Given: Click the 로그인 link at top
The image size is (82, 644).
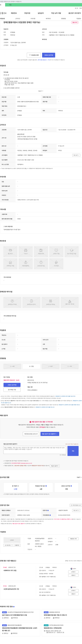Looking at the screenshot, I should [x=77, y=8].
